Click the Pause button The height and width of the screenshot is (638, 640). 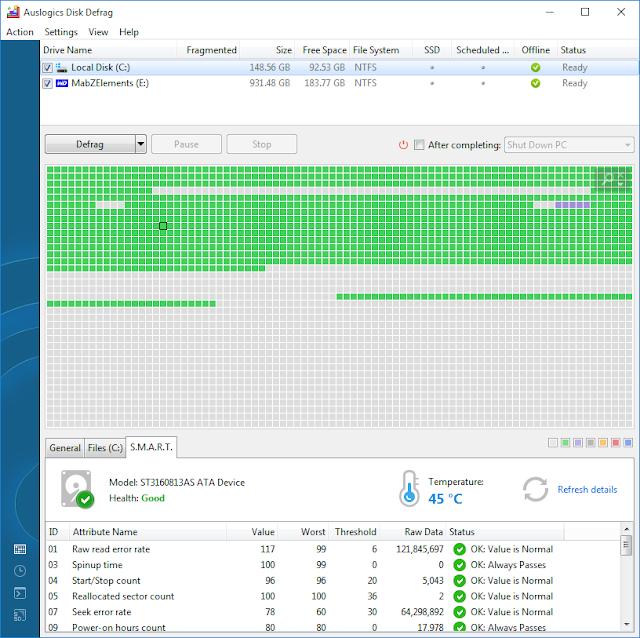tap(186, 144)
